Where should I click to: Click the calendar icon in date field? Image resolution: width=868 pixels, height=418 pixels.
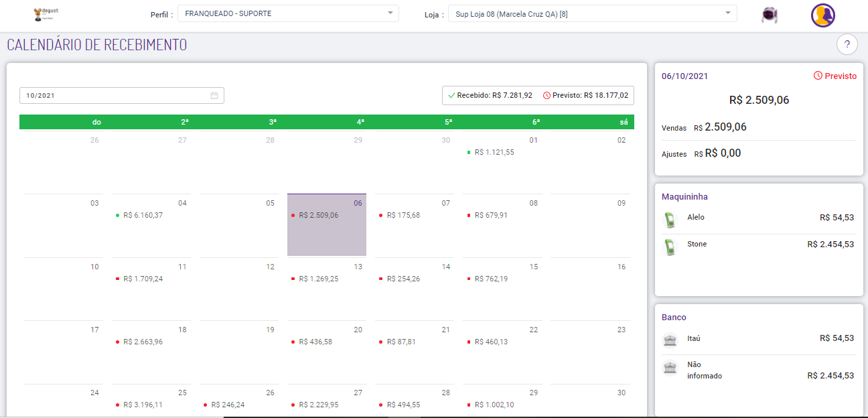214,96
